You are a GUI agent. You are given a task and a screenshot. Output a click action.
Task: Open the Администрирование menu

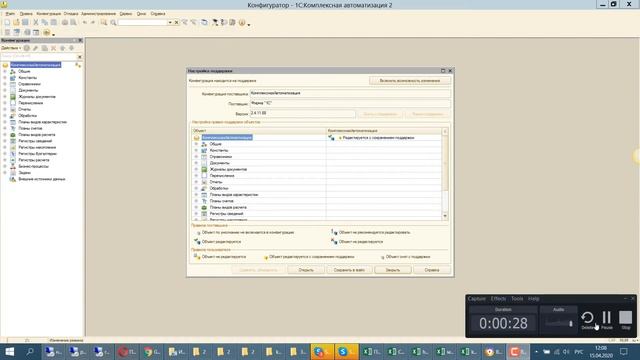coord(98,13)
